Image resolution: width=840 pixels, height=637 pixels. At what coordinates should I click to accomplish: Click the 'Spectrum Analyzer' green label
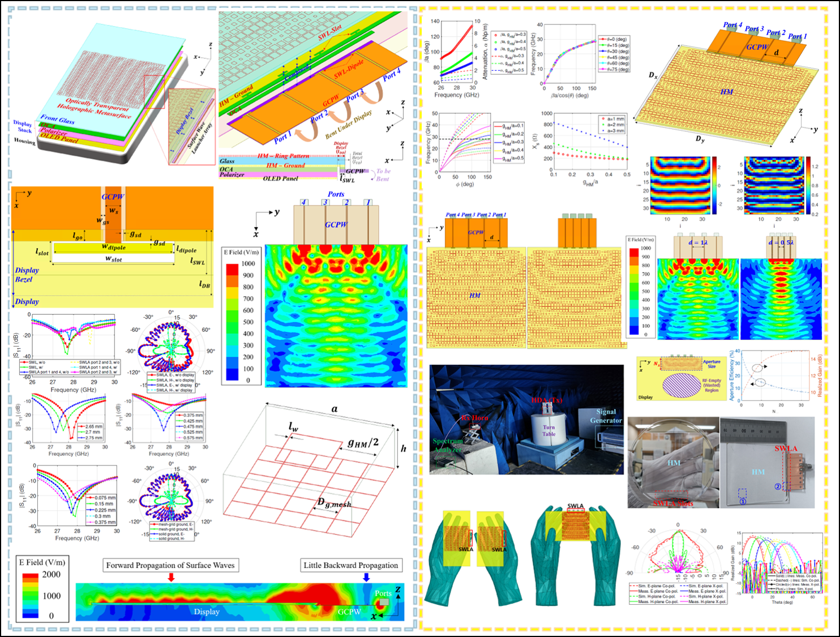pyautogui.click(x=448, y=445)
